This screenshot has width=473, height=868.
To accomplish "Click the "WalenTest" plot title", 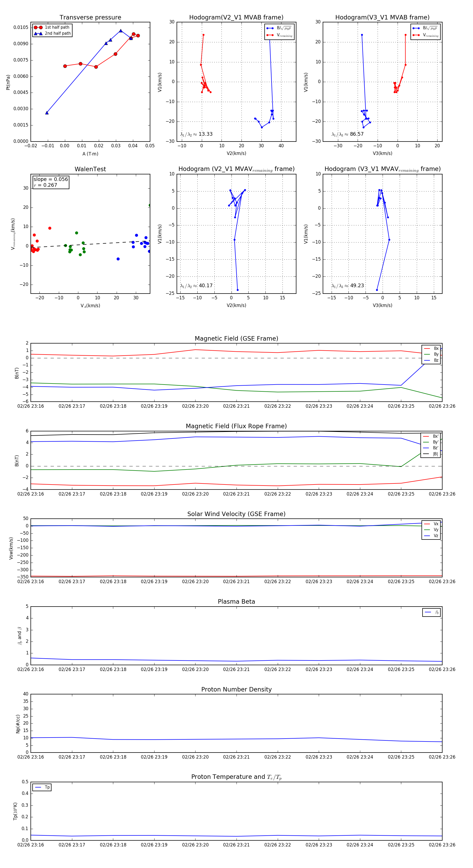I will pos(90,169).
